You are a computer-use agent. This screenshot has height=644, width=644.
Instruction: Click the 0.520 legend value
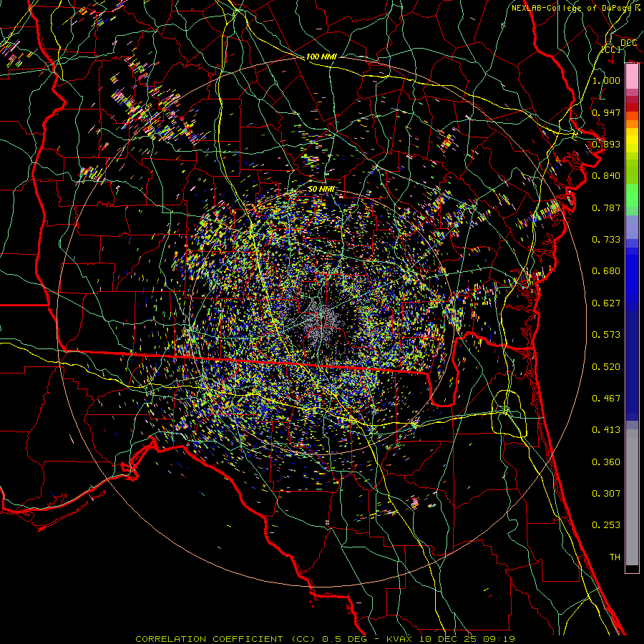[x=606, y=367]
